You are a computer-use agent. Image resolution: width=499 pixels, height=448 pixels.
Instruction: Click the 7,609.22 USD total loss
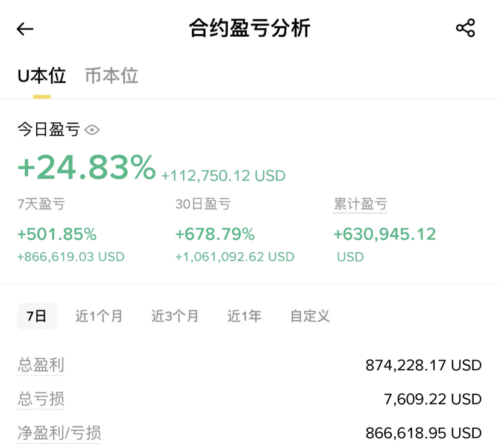point(433,399)
